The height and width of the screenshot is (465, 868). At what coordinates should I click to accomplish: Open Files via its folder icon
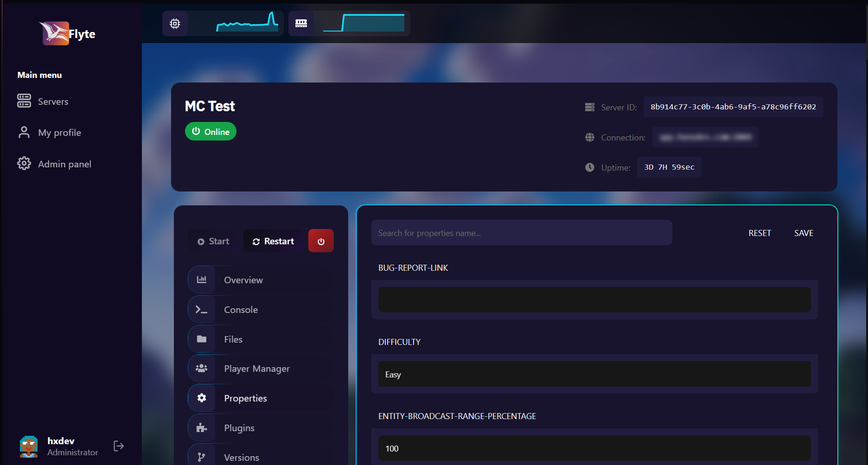[x=202, y=339]
